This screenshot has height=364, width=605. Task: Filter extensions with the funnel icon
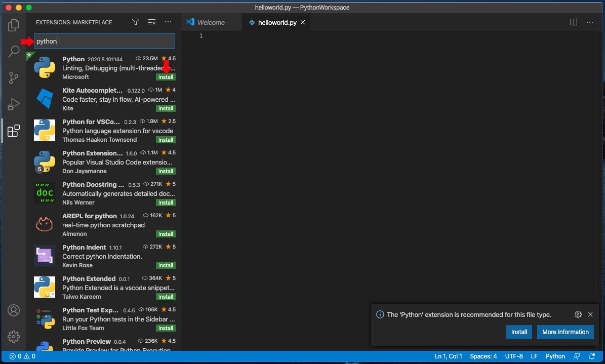(x=136, y=22)
